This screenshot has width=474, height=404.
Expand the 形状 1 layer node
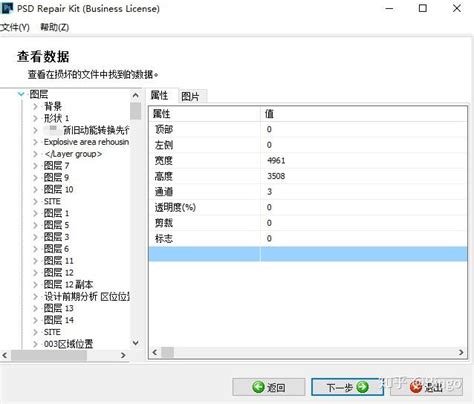coord(35,118)
